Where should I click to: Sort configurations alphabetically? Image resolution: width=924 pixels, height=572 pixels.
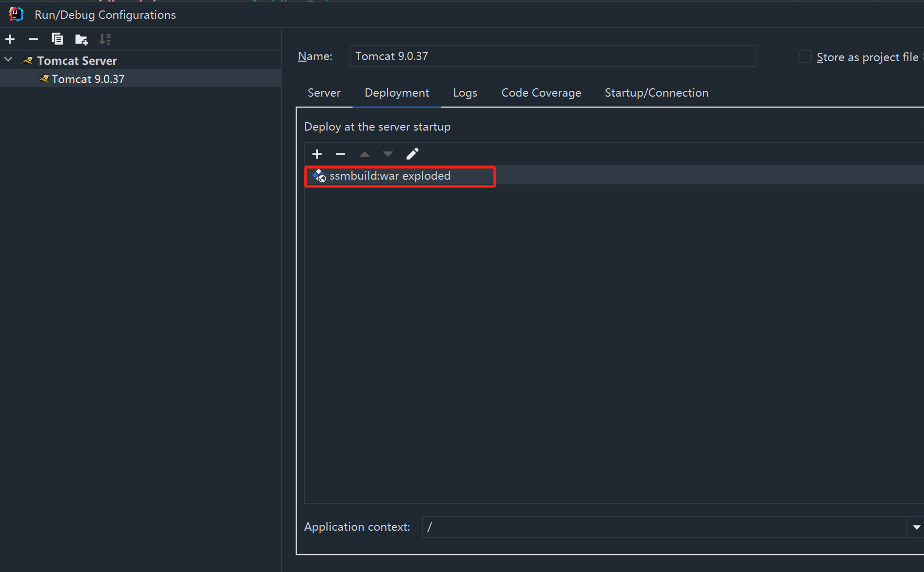(x=105, y=39)
